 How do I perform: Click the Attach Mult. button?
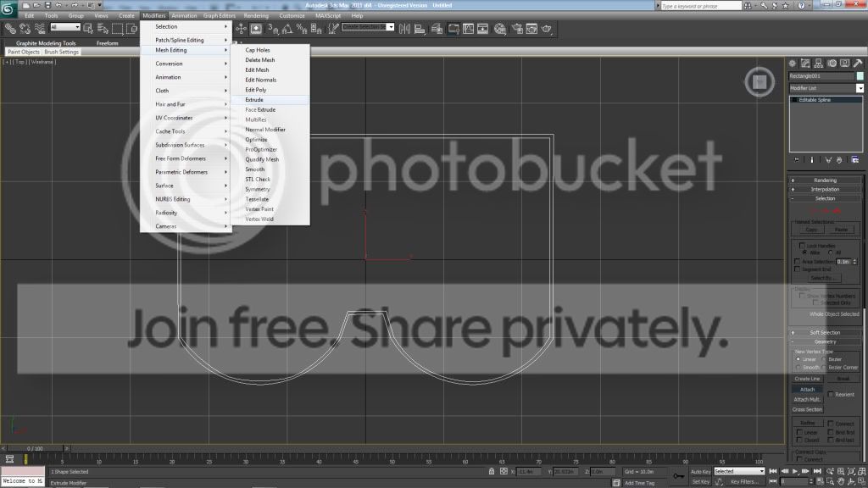point(807,400)
